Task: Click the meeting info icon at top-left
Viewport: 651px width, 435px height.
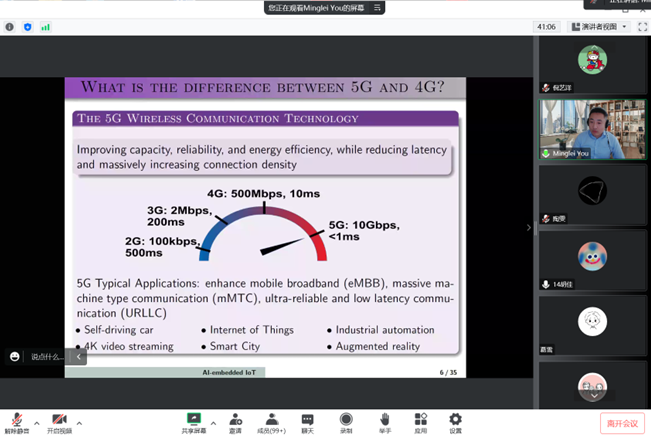Action: 10,27
